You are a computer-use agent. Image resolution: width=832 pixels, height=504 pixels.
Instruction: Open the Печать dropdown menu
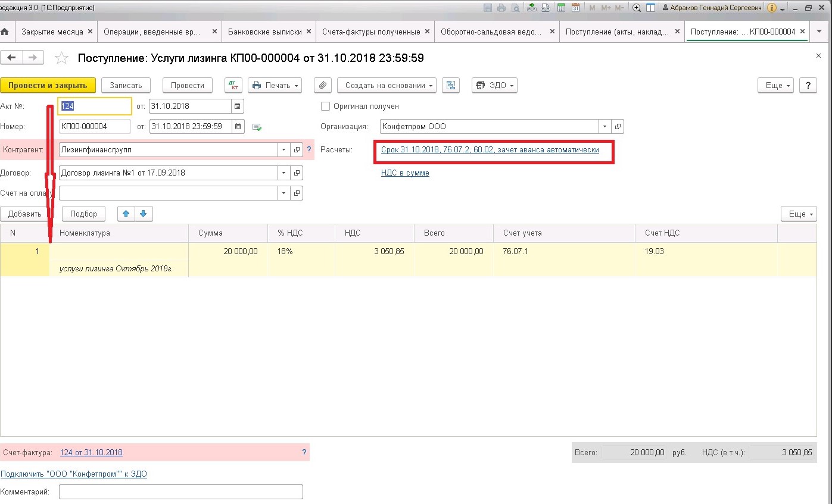point(275,85)
